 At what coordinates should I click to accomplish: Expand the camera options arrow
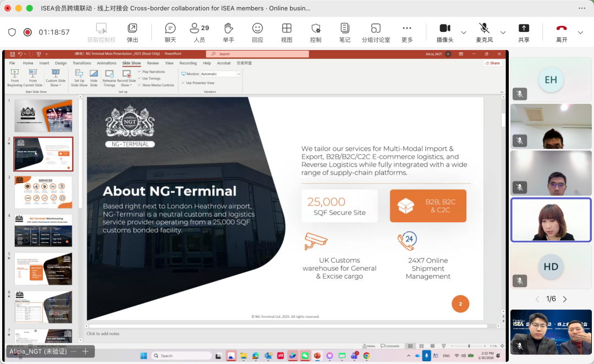[x=464, y=32]
